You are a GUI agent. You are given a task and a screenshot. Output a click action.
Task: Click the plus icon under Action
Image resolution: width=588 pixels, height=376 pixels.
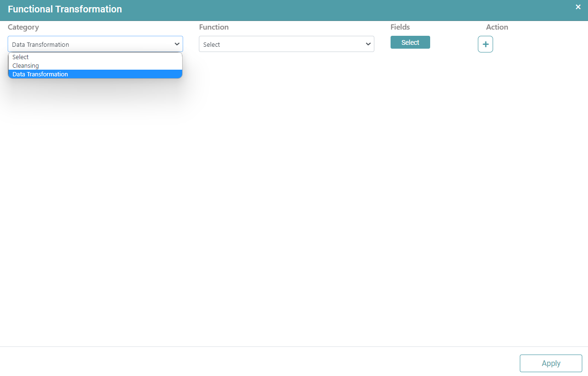tap(485, 44)
